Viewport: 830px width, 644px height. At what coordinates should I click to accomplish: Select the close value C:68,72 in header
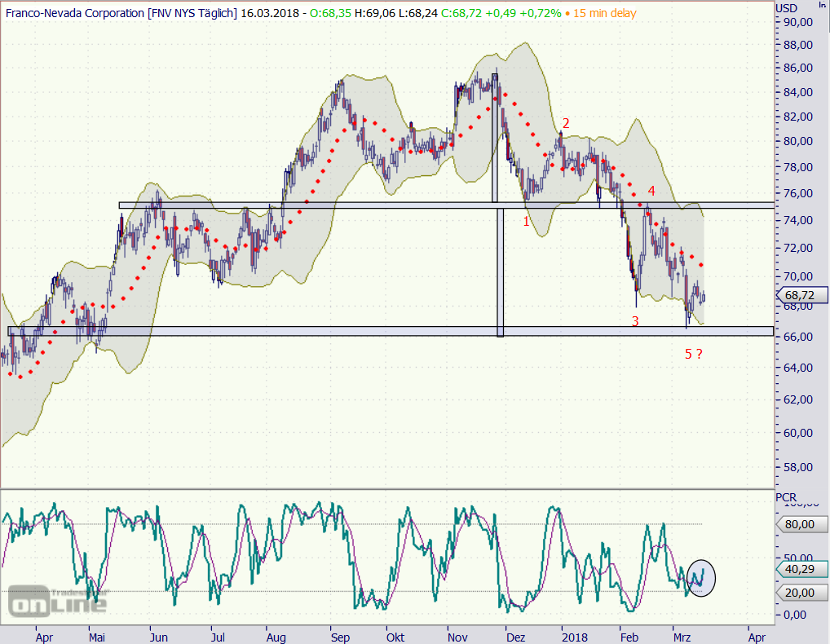pyautogui.click(x=461, y=13)
